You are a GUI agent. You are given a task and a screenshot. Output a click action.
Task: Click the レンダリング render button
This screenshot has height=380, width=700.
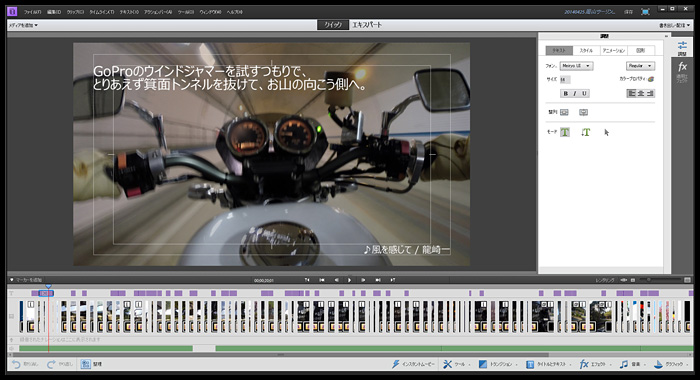pyautogui.click(x=604, y=280)
